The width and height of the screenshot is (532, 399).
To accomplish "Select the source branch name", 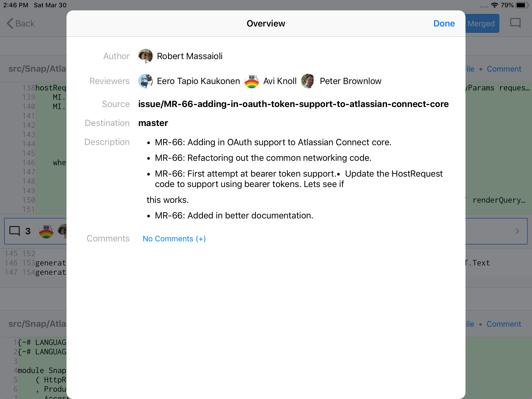I will 293,104.
